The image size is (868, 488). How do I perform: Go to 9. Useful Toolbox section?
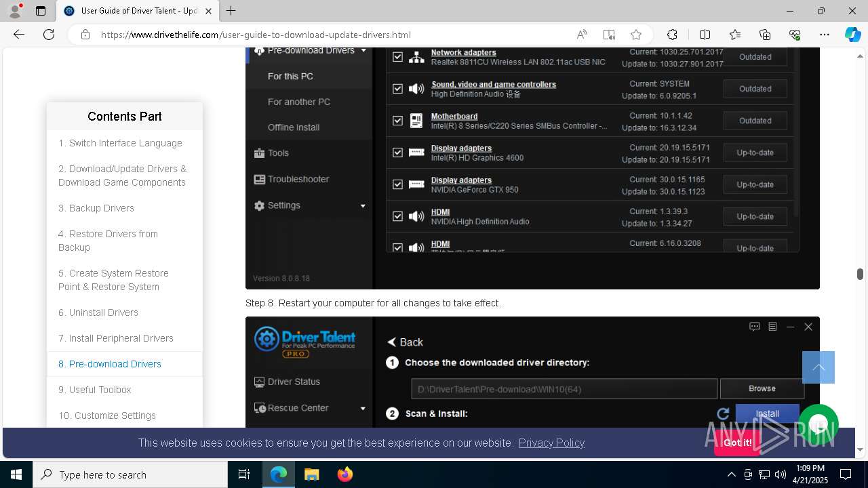(95, 390)
